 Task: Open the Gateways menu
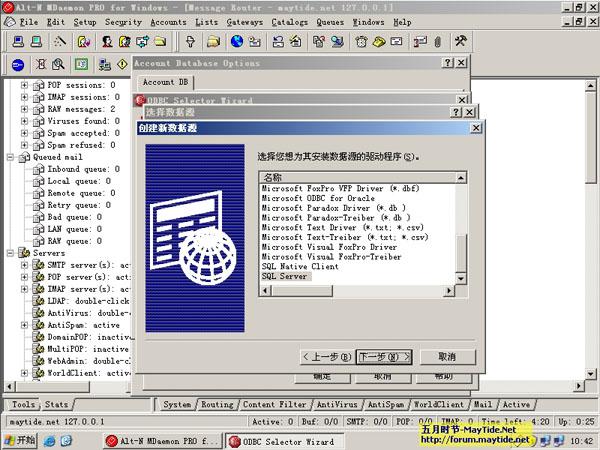244,21
